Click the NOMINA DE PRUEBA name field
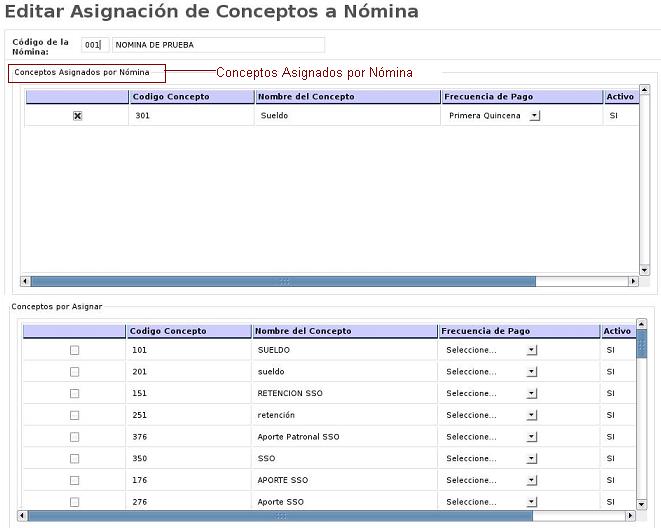 [218, 45]
